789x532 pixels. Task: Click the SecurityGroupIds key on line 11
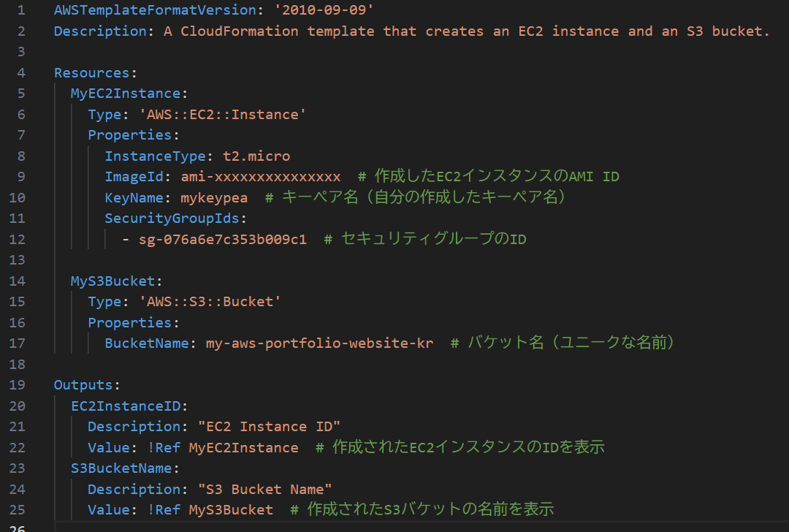(x=172, y=218)
